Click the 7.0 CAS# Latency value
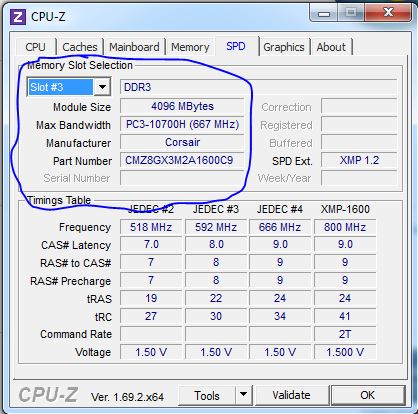418x414 pixels. coord(151,245)
